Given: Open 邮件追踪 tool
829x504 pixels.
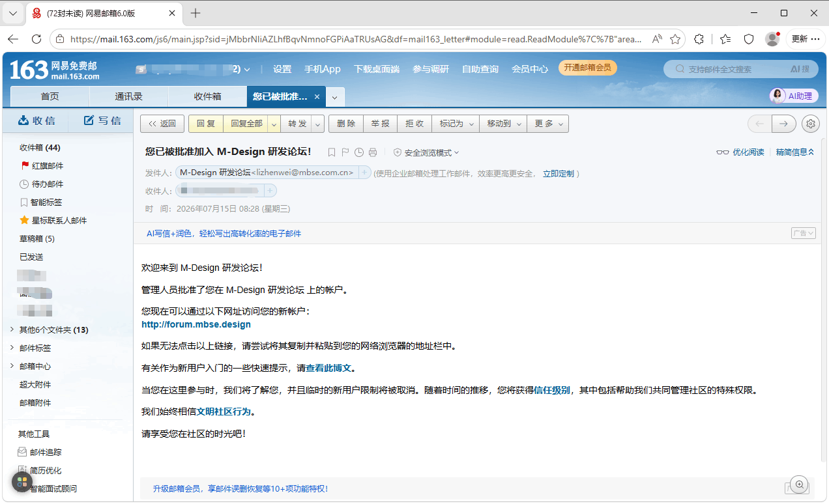Looking at the screenshot, I should coord(40,452).
